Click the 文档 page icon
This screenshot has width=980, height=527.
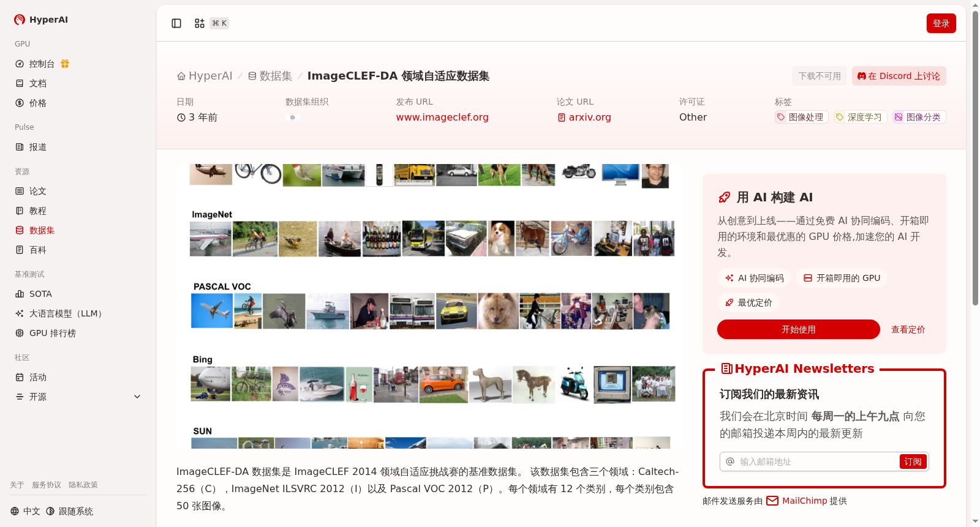tap(20, 83)
